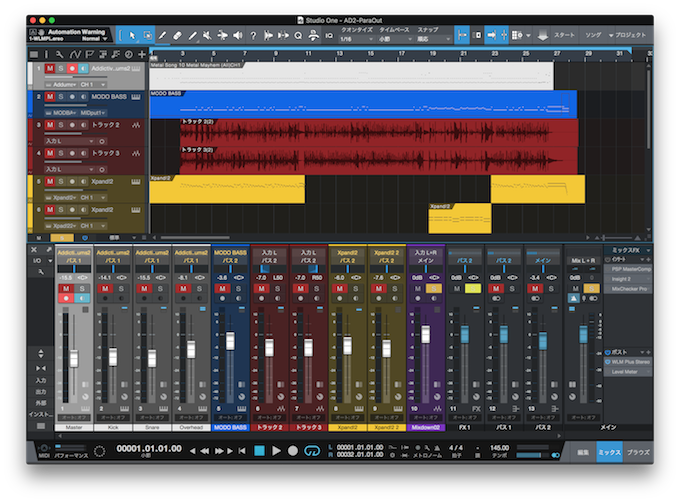Click the Outputs button in mixer sidebar
Viewport: 680px width, 502px height.
[41, 391]
